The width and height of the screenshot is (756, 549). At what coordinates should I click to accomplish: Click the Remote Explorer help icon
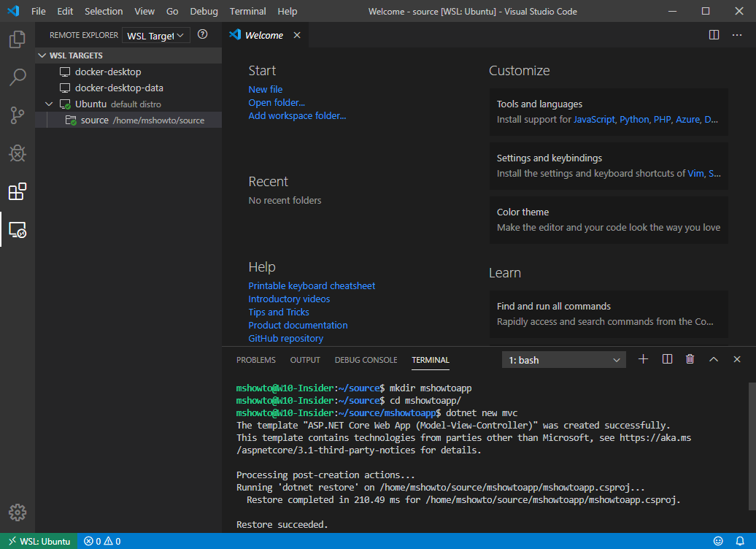coord(203,34)
